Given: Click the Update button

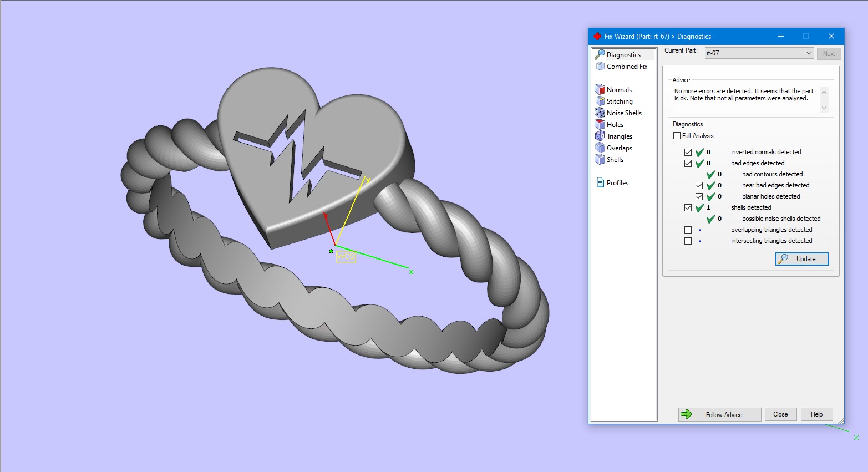Looking at the screenshot, I should [802, 259].
